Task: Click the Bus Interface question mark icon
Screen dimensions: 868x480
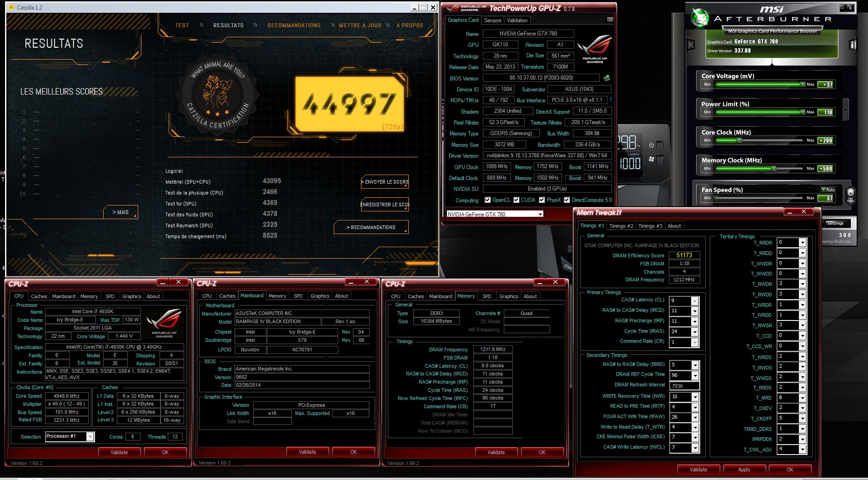Action: tap(610, 100)
